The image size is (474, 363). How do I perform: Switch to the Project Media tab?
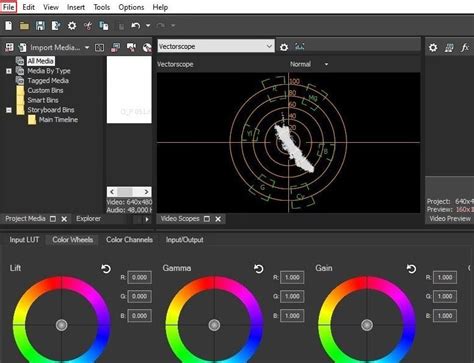25,219
